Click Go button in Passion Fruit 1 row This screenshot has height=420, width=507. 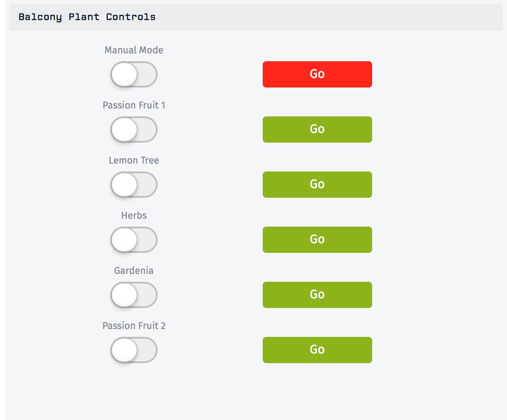pos(317,129)
